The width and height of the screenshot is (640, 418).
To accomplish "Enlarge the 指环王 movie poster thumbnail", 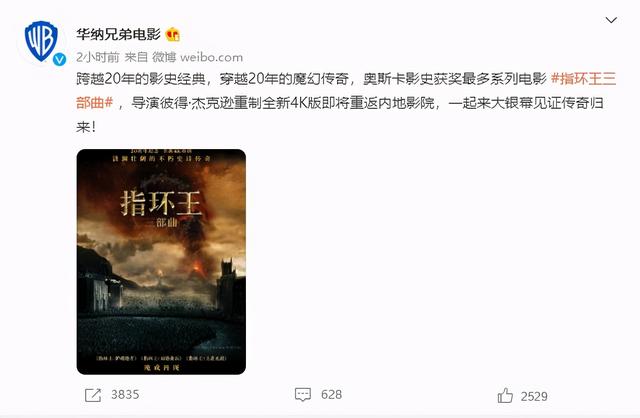I will pyautogui.click(x=161, y=262).
